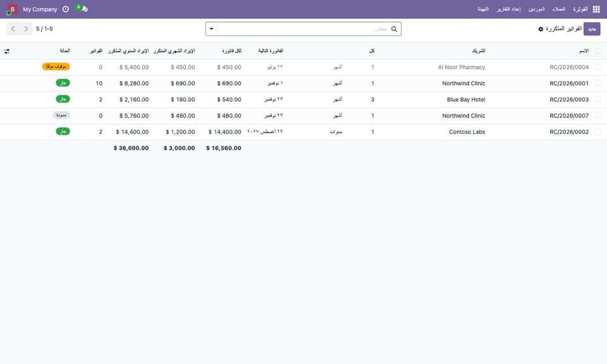The width and height of the screenshot is (607, 364).
Task: Click the green status badge for RC/2026/0001
Action: [x=63, y=83]
